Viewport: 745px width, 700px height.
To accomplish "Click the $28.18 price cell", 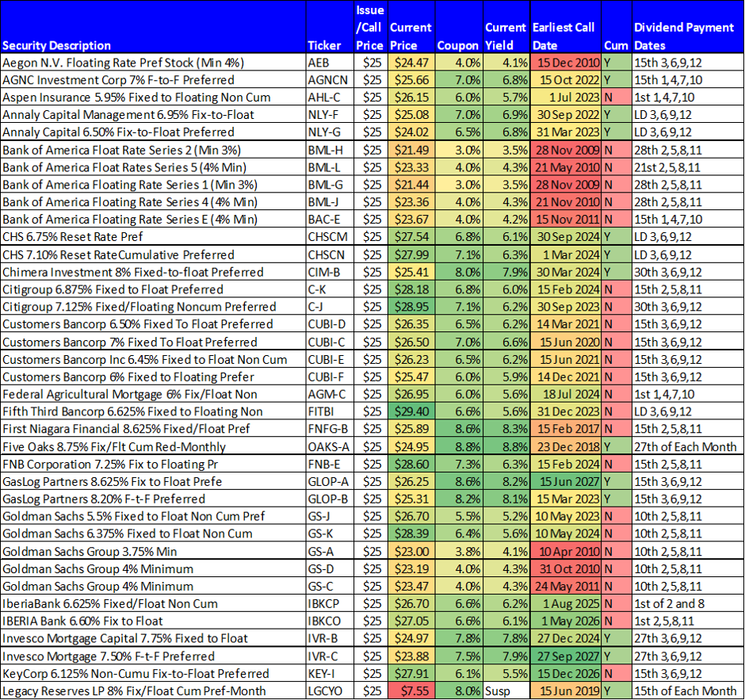I will pos(411,289).
